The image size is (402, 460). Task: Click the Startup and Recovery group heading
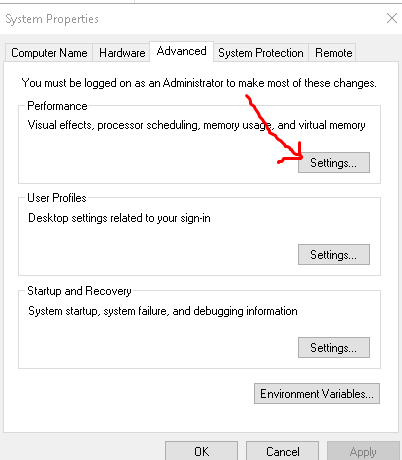coord(79,291)
